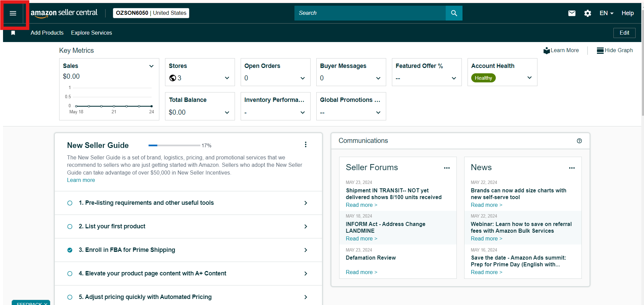Open the Add Products menu item

coord(47,33)
